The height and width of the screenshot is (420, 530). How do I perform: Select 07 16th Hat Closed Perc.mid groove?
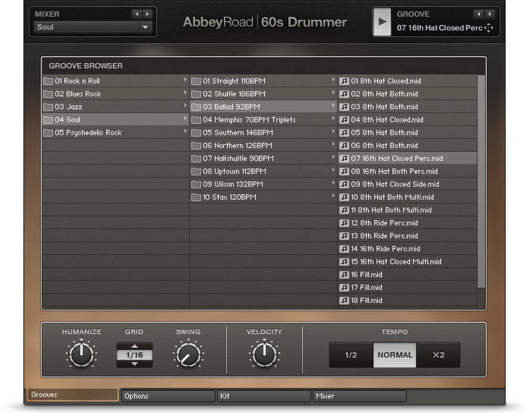[x=408, y=158]
